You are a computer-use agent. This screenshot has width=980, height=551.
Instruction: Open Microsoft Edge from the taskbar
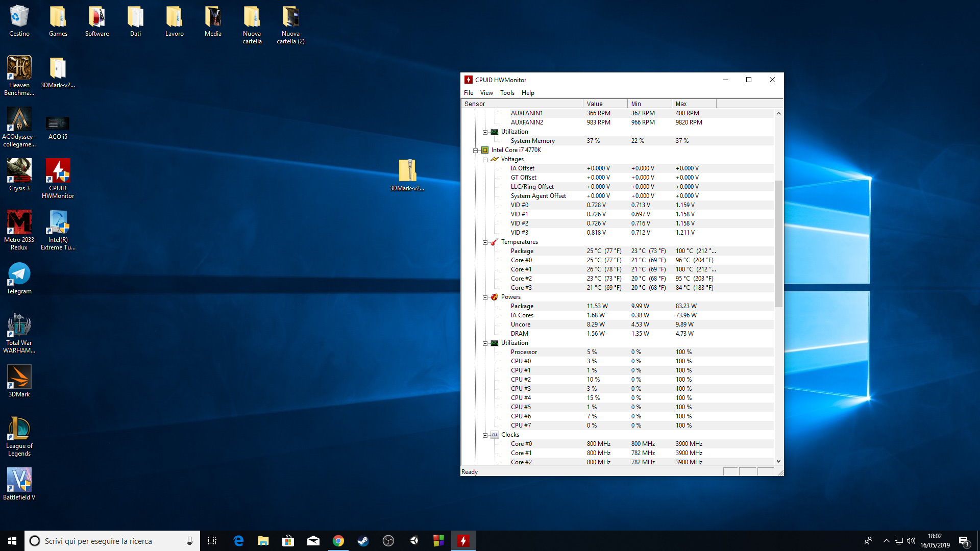(x=238, y=541)
